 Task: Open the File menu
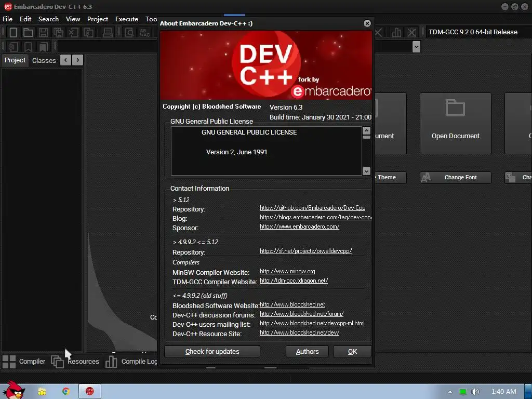click(x=7, y=19)
